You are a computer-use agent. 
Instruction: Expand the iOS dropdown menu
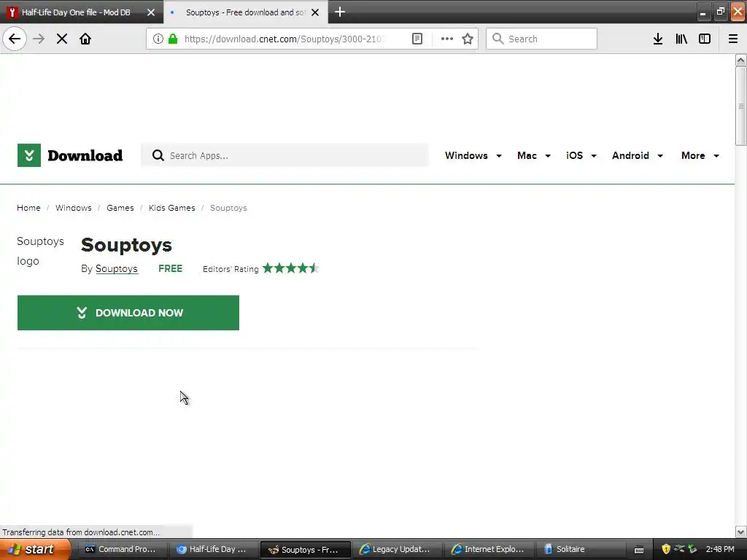point(581,156)
